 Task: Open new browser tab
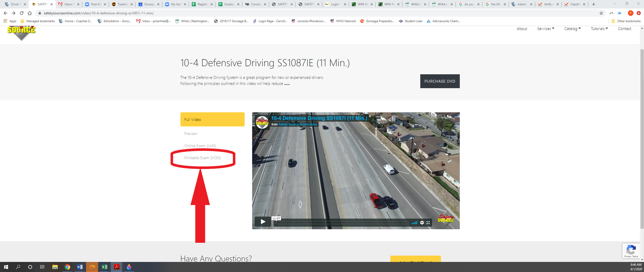pyautogui.click(x=593, y=4)
